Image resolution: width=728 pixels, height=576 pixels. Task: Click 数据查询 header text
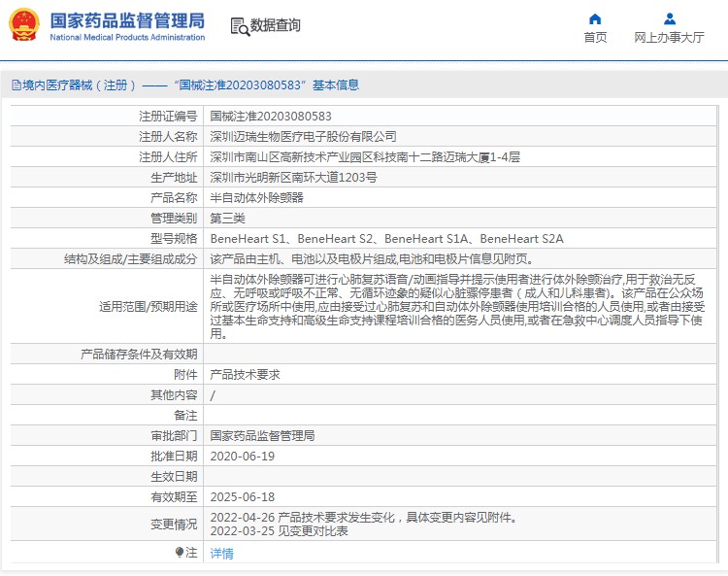pos(276,25)
